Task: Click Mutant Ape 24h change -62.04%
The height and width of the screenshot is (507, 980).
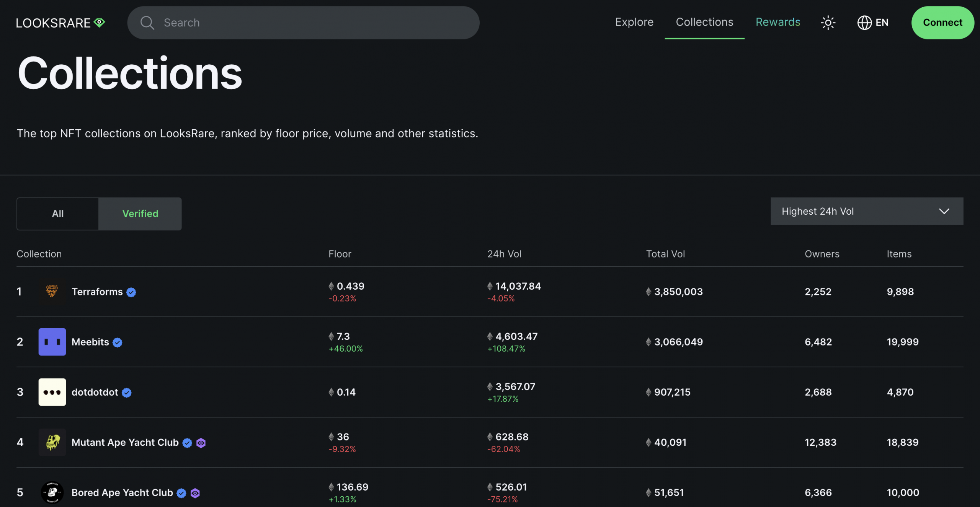Action: (x=503, y=449)
